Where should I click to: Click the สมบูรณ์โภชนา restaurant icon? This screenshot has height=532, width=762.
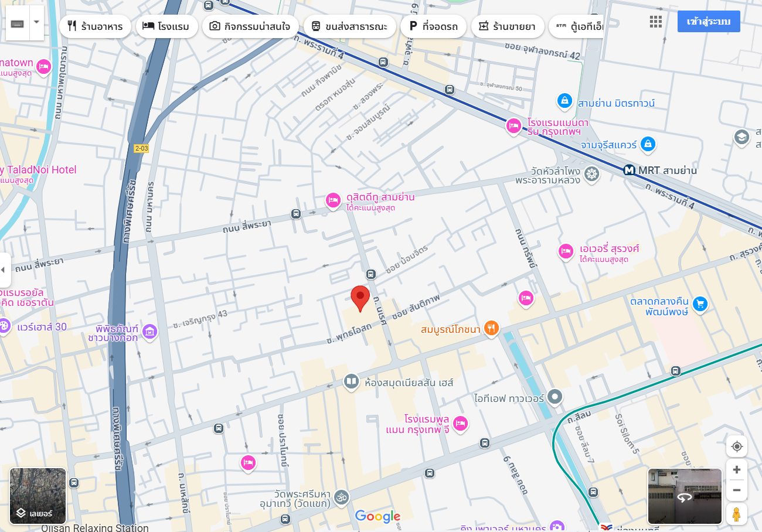click(x=491, y=329)
